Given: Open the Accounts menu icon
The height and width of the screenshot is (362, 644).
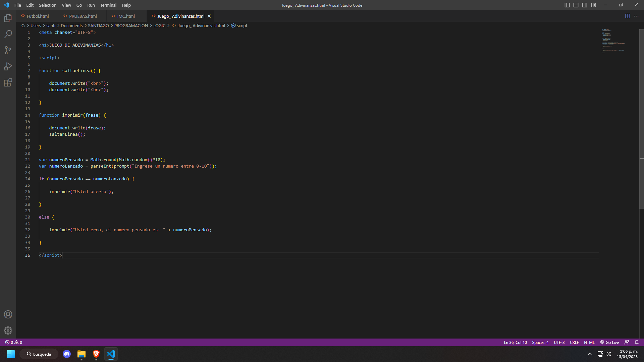Looking at the screenshot, I should tap(8, 314).
